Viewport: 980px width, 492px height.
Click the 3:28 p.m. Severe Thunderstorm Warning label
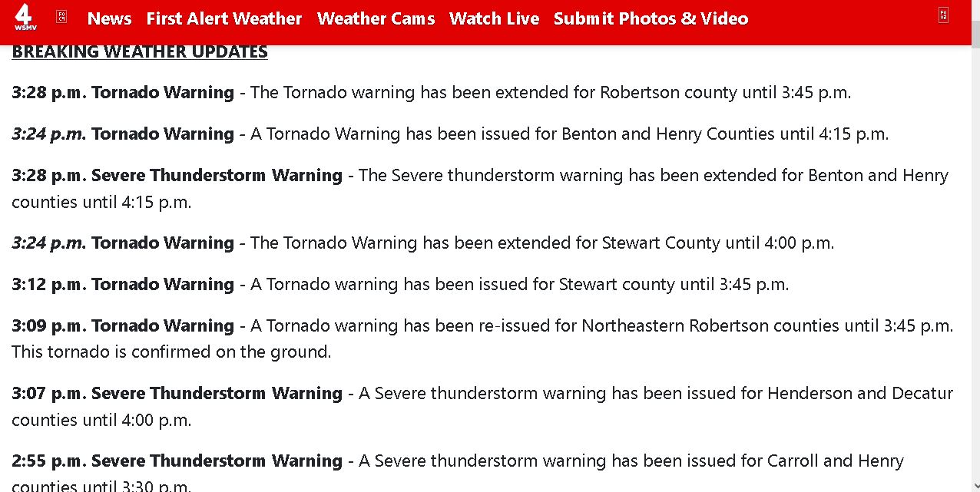click(x=177, y=175)
